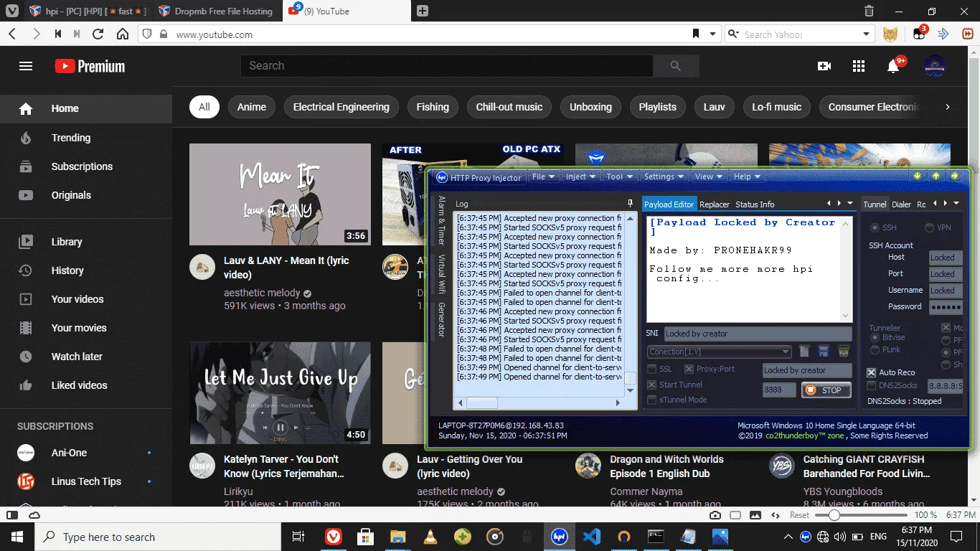980x551 pixels.
Task: Click the save config floppy disk icon
Action: click(x=824, y=352)
